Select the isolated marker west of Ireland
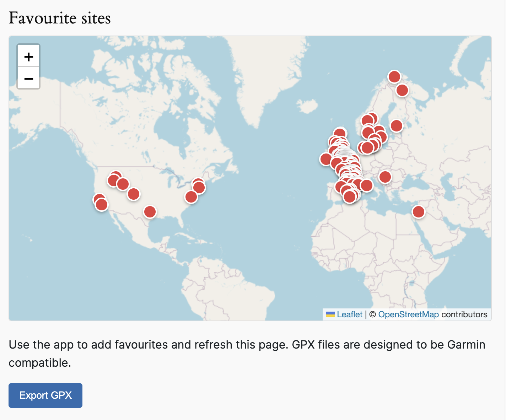506x420 pixels. pyautogui.click(x=325, y=159)
